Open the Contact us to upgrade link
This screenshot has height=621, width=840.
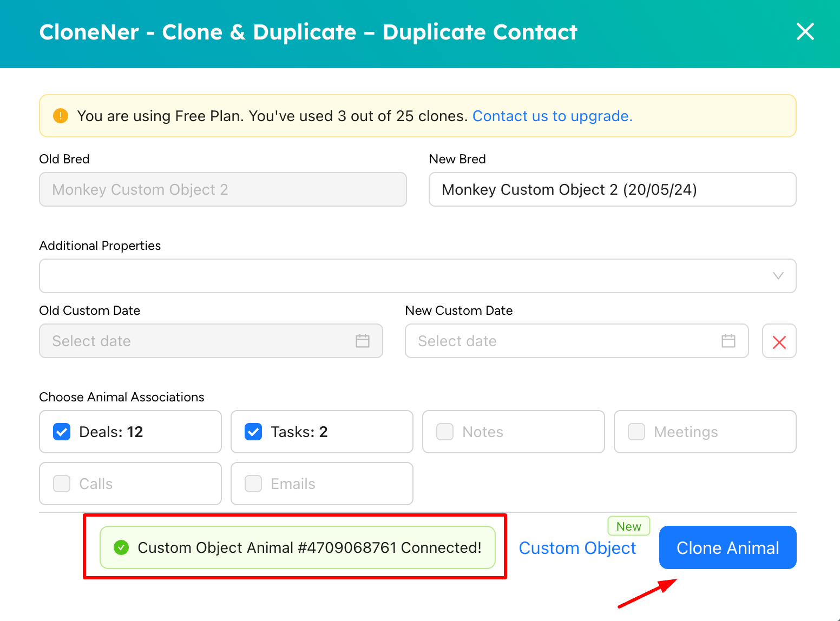[552, 116]
